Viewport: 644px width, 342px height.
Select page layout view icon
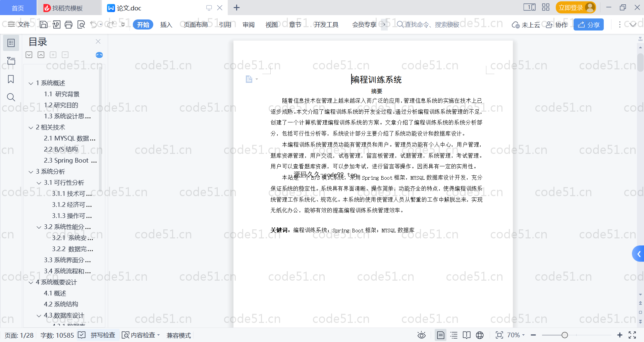(441, 335)
